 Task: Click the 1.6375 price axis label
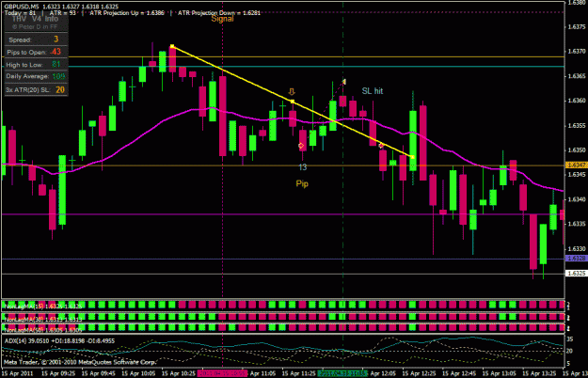(x=577, y=27)
